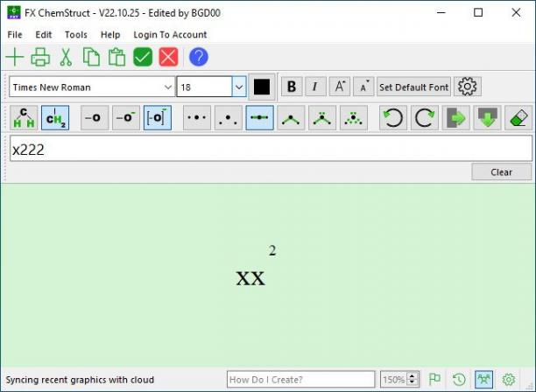
Task: Toggle the straight line bond with dots style
Action: (x=260, y=118)
